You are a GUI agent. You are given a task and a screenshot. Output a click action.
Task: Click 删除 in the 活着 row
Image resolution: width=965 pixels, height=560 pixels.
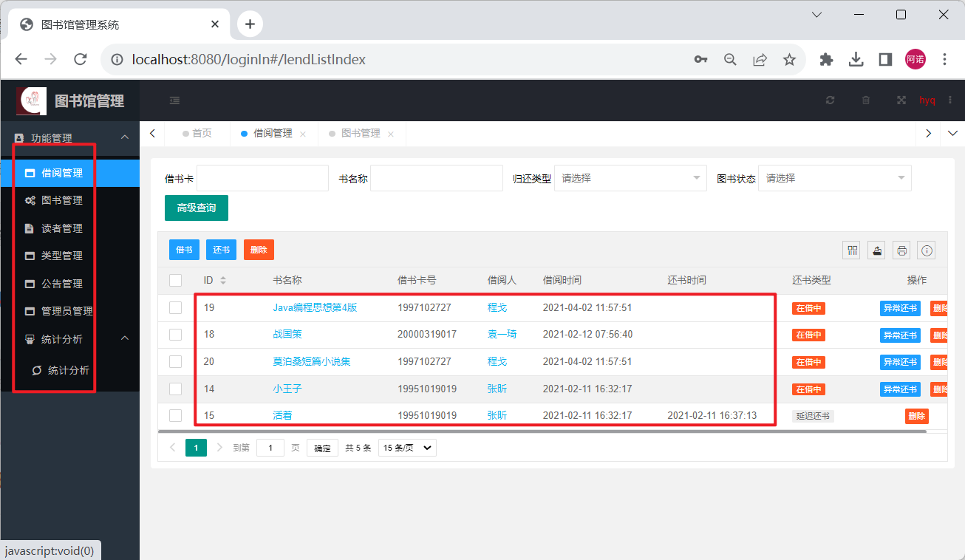(x=917, y=416)
